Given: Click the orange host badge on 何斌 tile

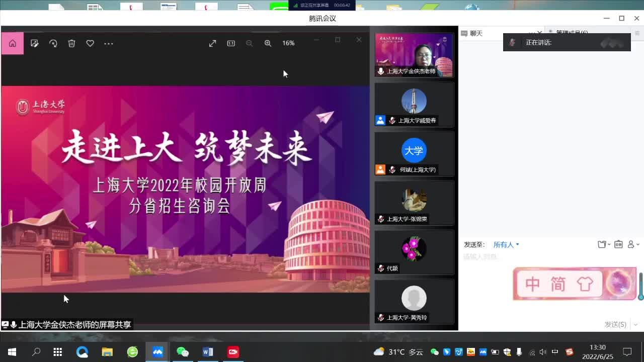Looking at the screenshot, I should [380, 170].
